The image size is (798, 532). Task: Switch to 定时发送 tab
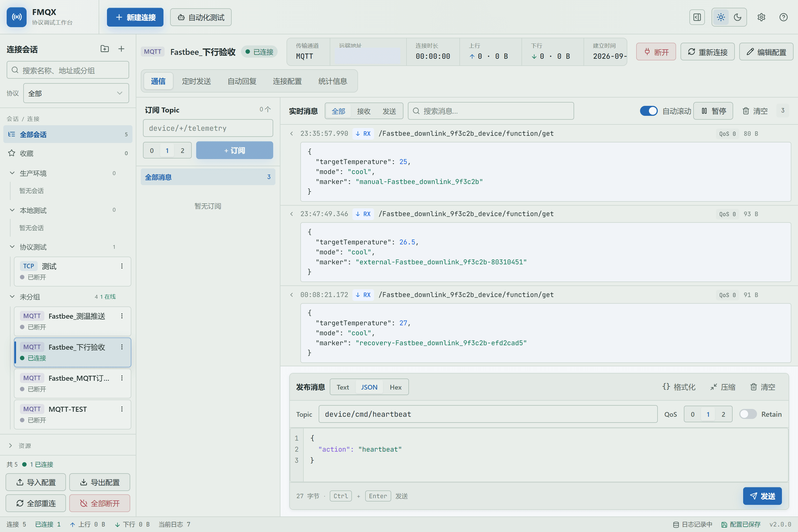196,81
